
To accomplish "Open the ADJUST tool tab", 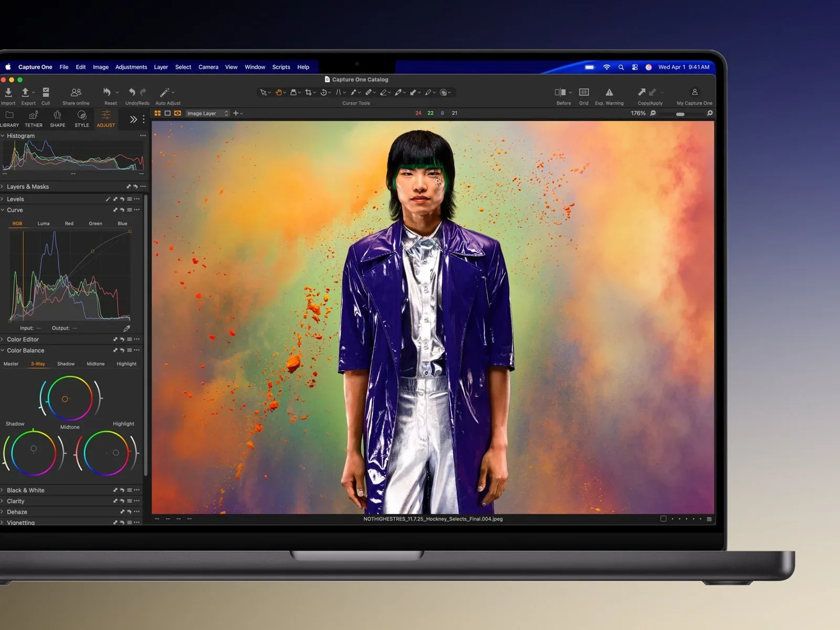I will (x=106, y=119).
